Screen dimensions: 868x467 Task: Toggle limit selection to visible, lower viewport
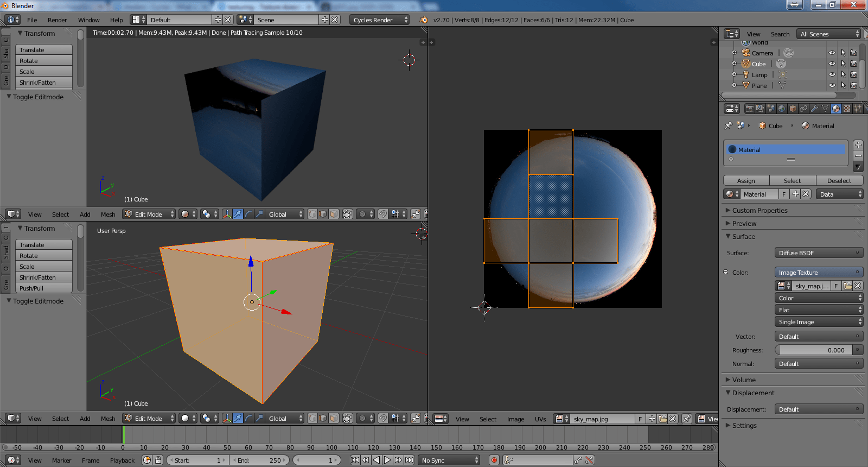tap(348, 418)
